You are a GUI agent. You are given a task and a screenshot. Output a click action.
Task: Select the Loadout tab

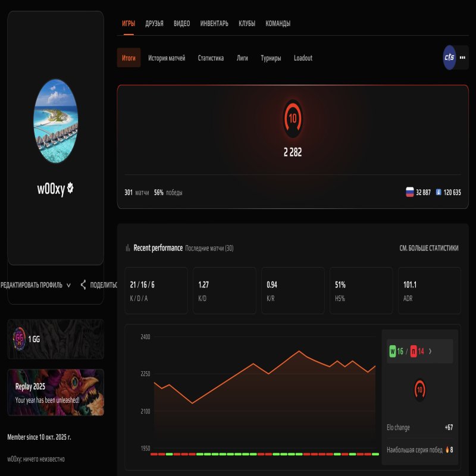[303, 58]
